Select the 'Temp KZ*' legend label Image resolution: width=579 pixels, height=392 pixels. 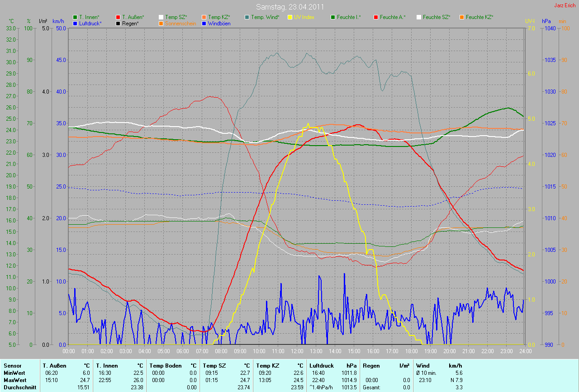click(x=219, y=17)
